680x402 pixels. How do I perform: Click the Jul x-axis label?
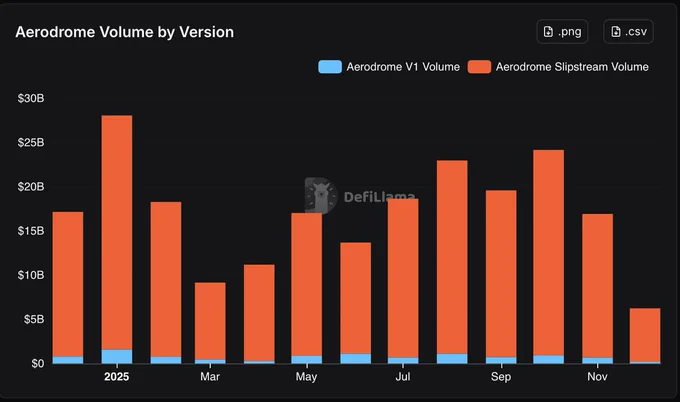coord(402,376)
